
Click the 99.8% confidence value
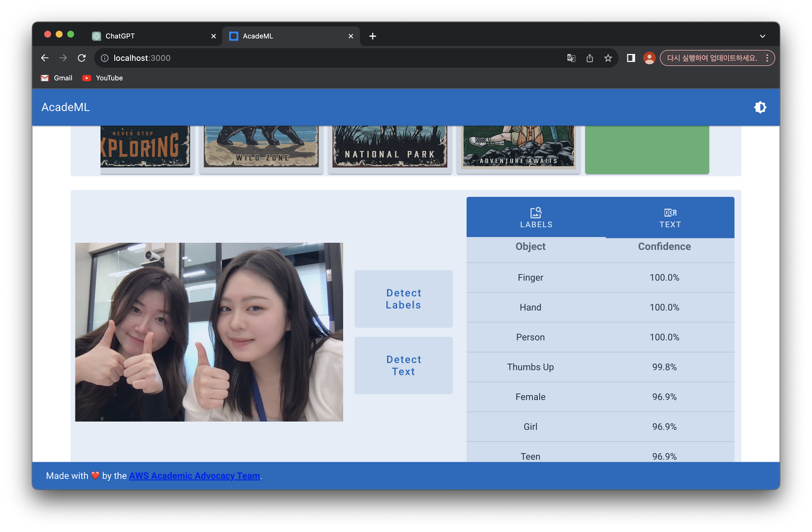(x=664, y=367)
